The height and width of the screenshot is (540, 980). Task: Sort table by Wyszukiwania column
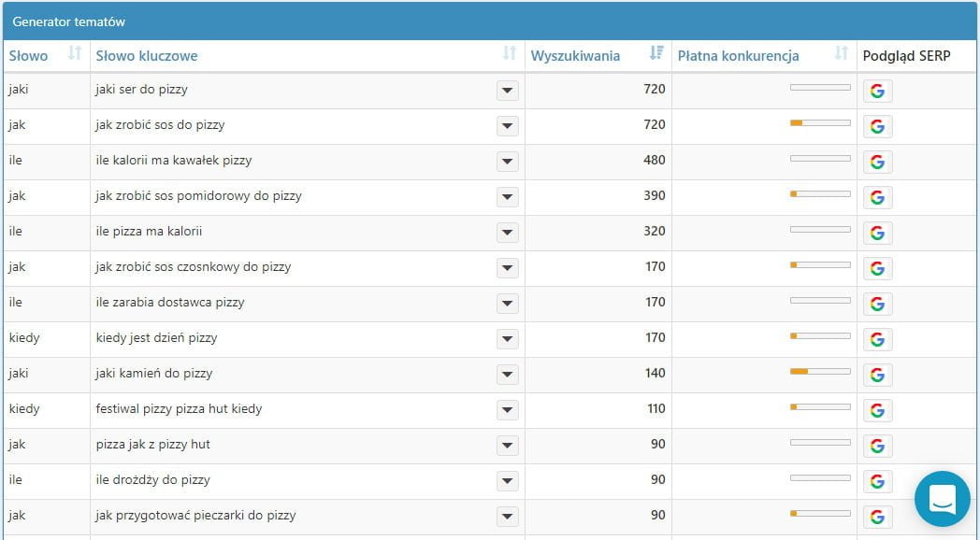[656, 55]
